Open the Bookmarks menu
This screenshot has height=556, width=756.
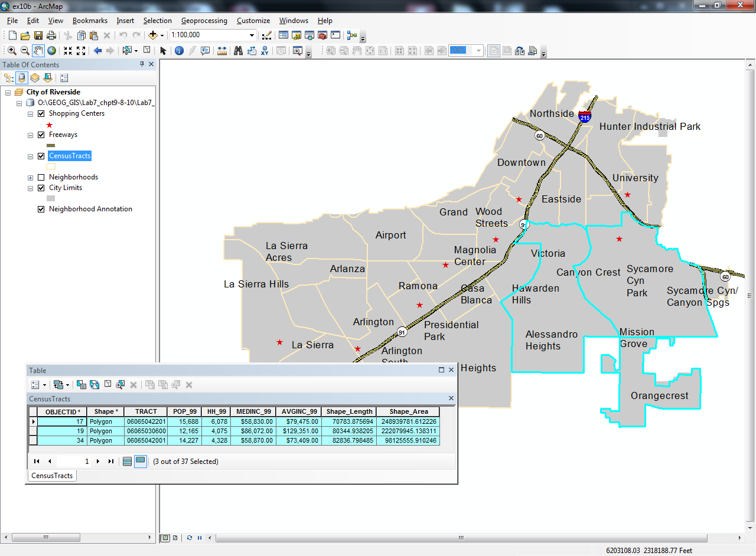tap(90, 21)
